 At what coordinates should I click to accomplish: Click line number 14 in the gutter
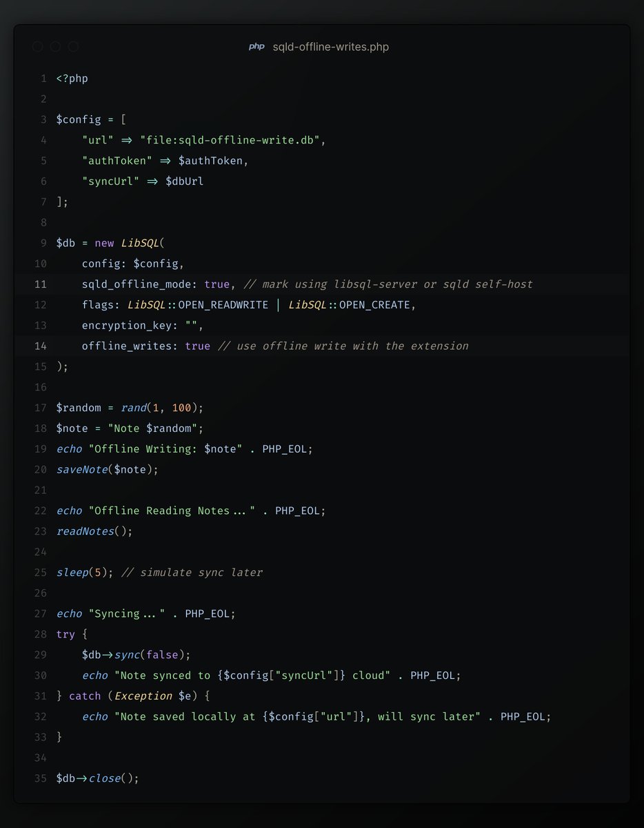[x=41, y=346]
